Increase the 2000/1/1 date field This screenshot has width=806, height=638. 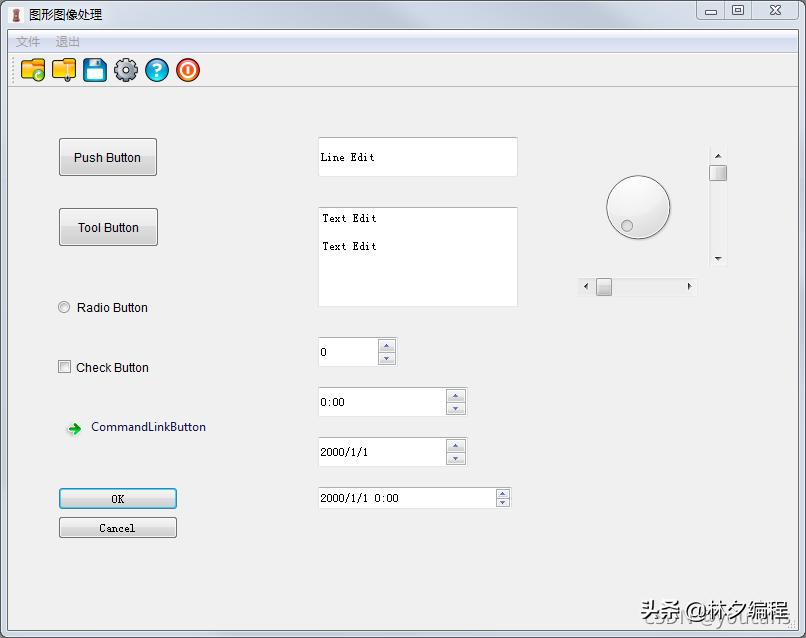[x=455, y=446]
